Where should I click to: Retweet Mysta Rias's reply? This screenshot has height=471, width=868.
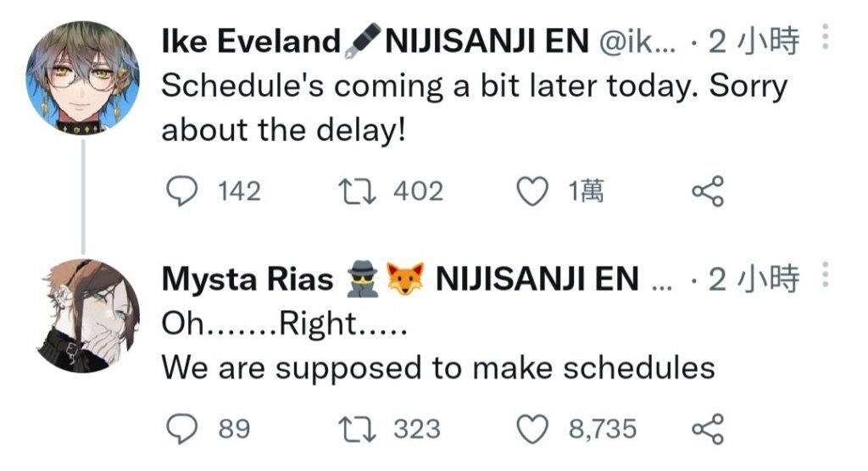(357, 429)
